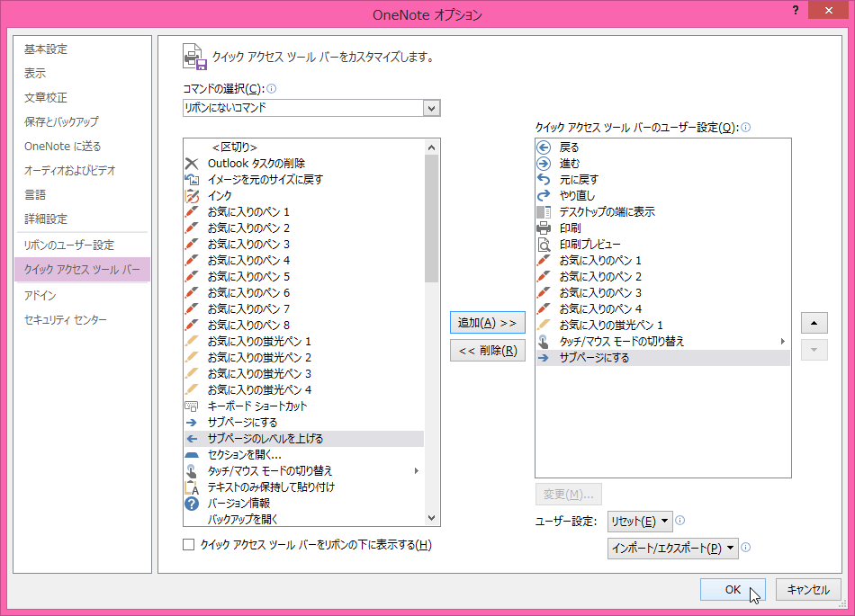Click タッチ/マウス モード icon in right list

pyautogui.click(x=544, y=342)
